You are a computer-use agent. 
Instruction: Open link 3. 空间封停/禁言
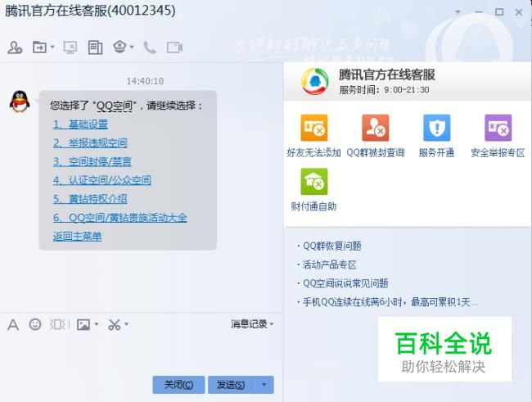tap(92, 161)
